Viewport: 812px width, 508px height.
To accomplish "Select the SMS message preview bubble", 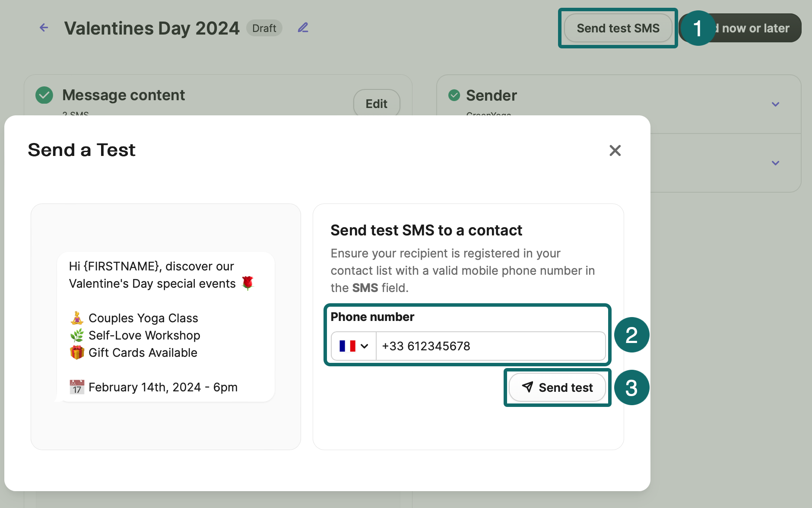I will (x=166, y=326).
